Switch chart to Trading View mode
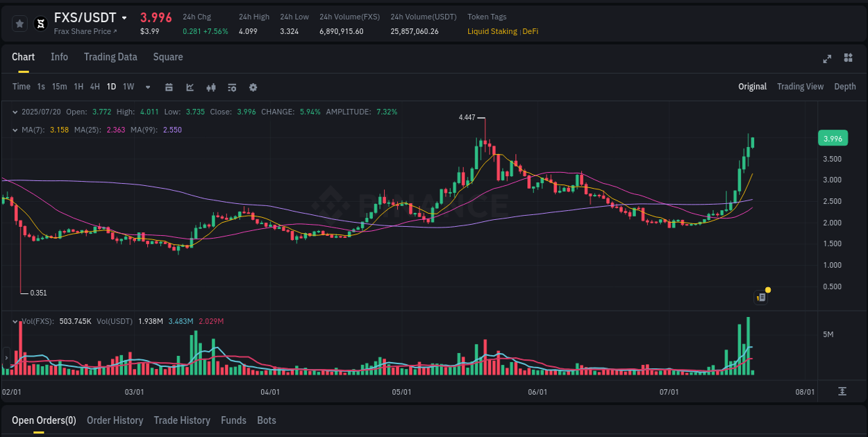868x437 pixels. 800,87
